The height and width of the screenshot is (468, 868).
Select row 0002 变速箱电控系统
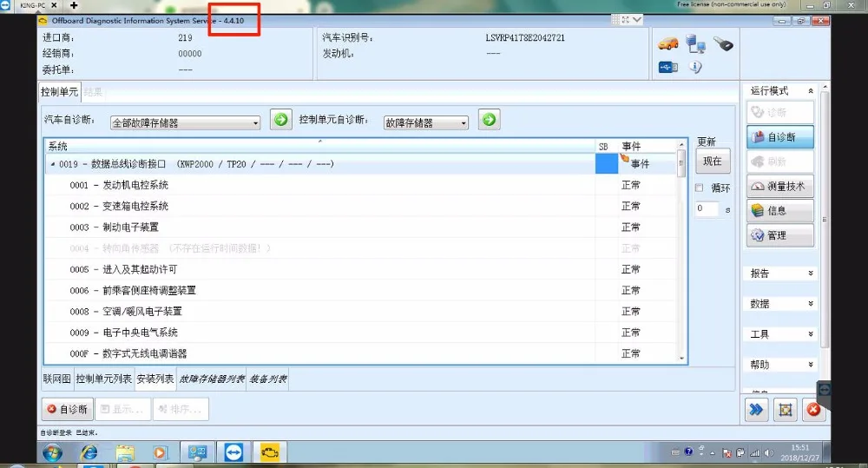[361, 206]
